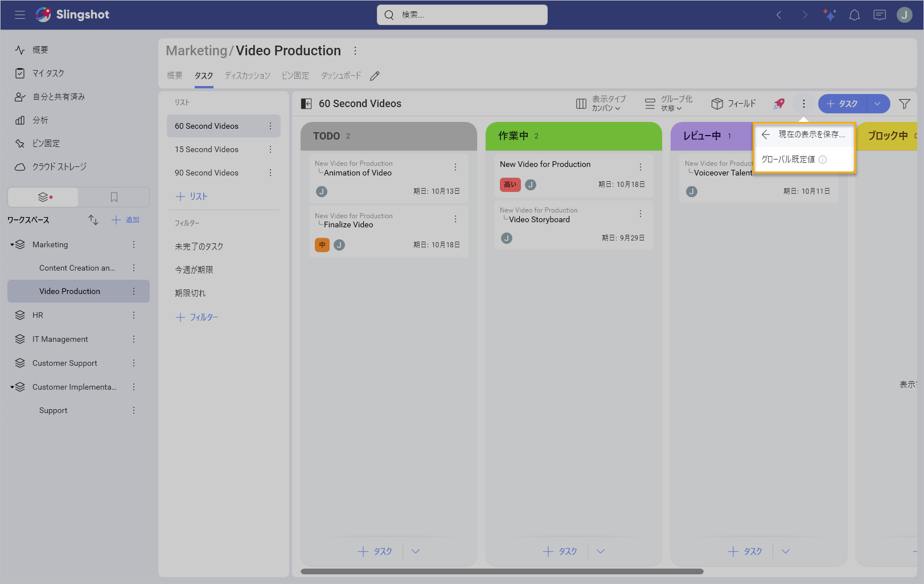Click the AI sparkle icon in the top bar
The image size is (924, 584).
[829, 14]
